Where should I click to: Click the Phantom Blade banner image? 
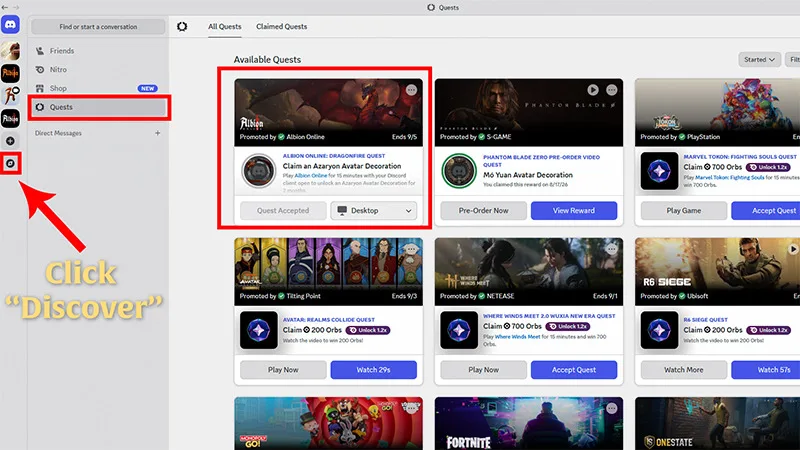point(529,112)
